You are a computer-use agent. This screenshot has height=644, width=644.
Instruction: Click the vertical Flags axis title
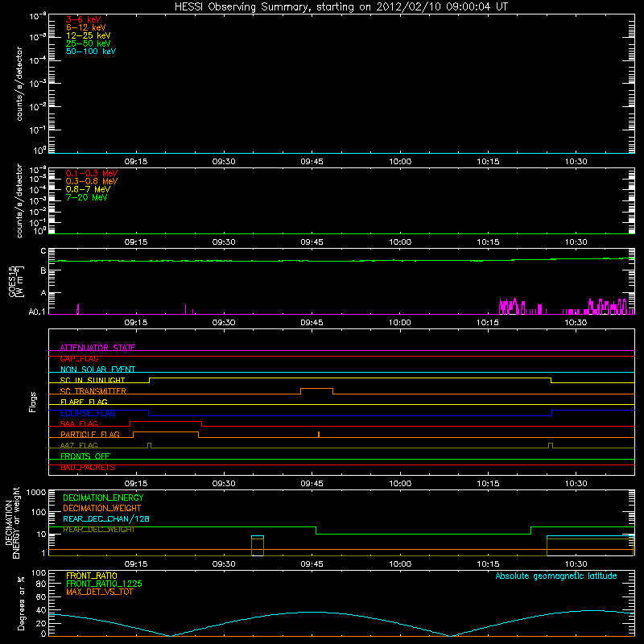[x=33, y=402]
